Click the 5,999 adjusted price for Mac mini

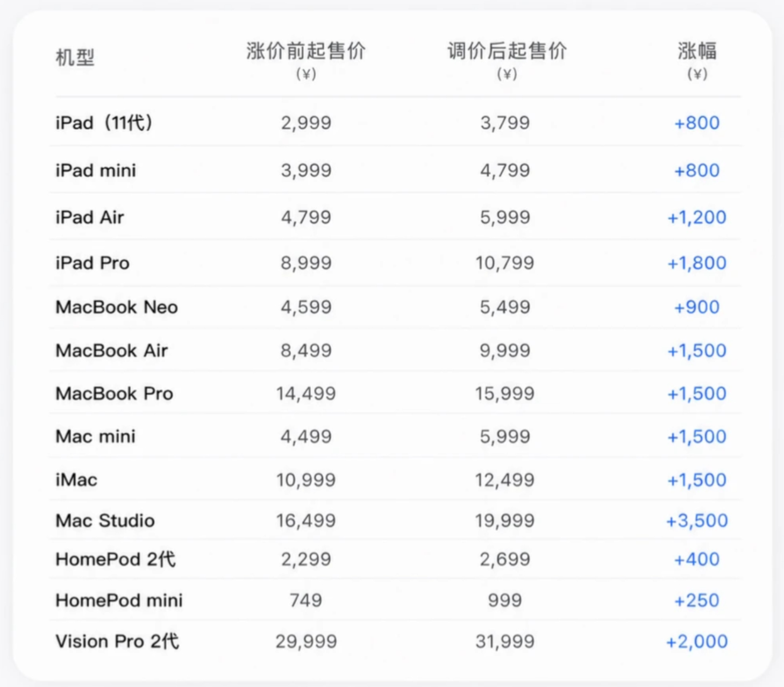pyautogui.click(x=505, y=436)
